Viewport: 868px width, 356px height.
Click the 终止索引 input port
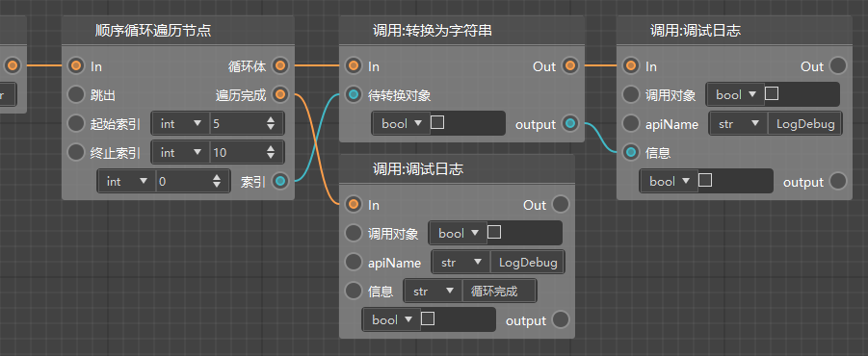(x=76, y=153)
